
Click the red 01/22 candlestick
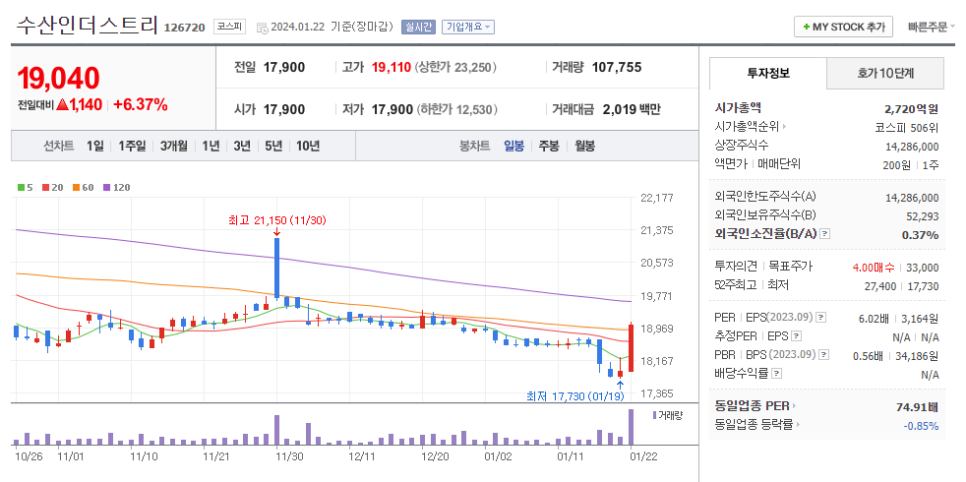631,348
